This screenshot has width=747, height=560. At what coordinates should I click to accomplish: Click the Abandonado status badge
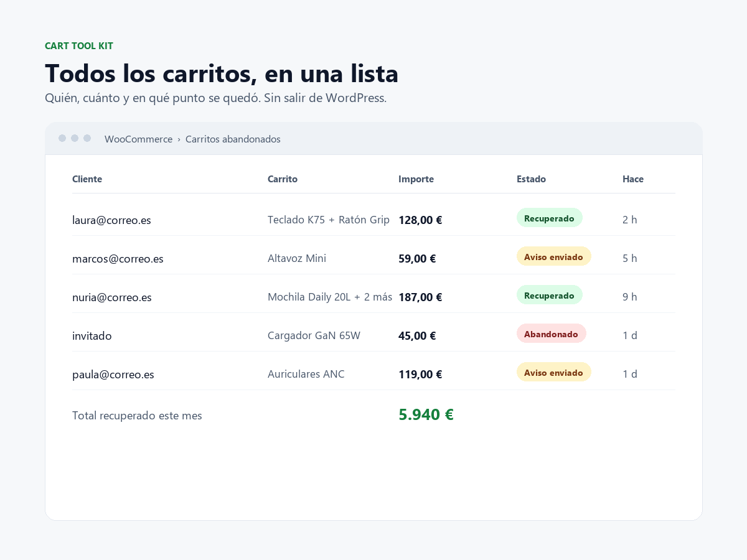click(x=552, y=334)
